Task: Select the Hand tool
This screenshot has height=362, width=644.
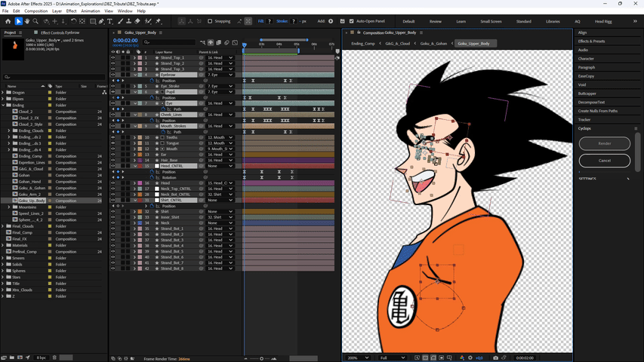Action: pos(27,21)
